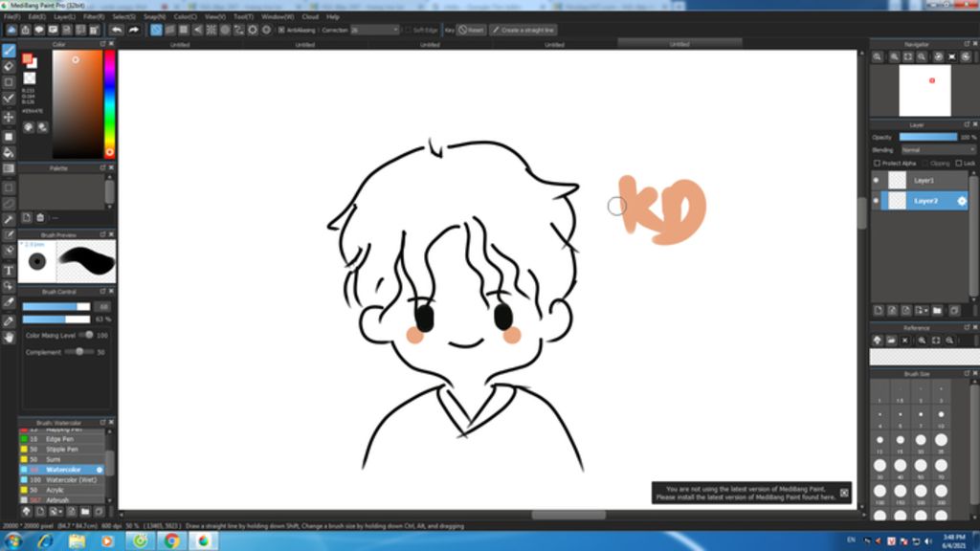Select the Text tool

pos(9,271)
